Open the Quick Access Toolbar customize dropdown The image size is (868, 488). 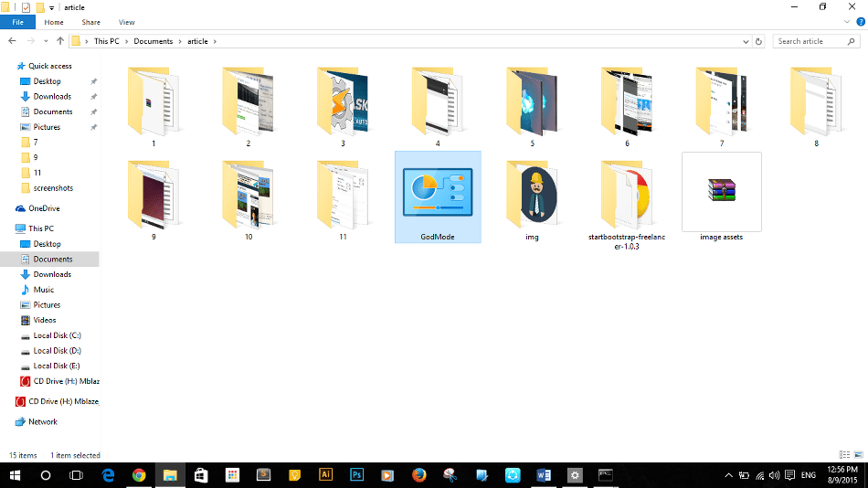(x=53, y=7)
